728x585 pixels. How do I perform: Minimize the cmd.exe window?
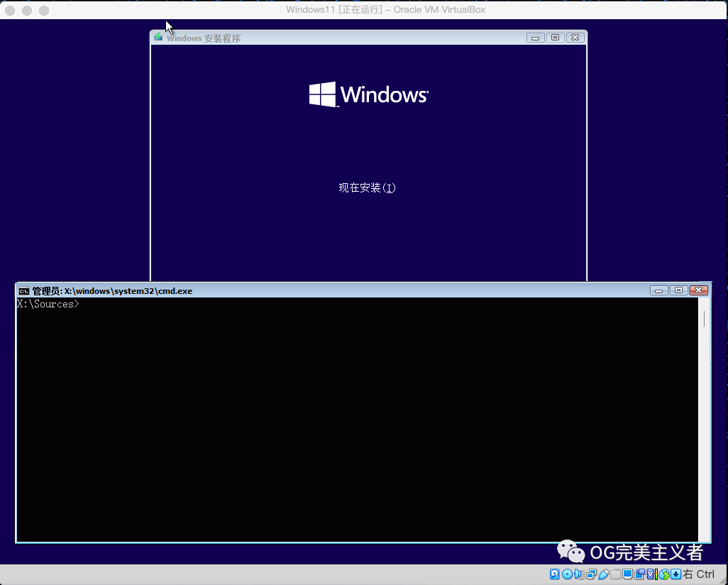(659, 290)
